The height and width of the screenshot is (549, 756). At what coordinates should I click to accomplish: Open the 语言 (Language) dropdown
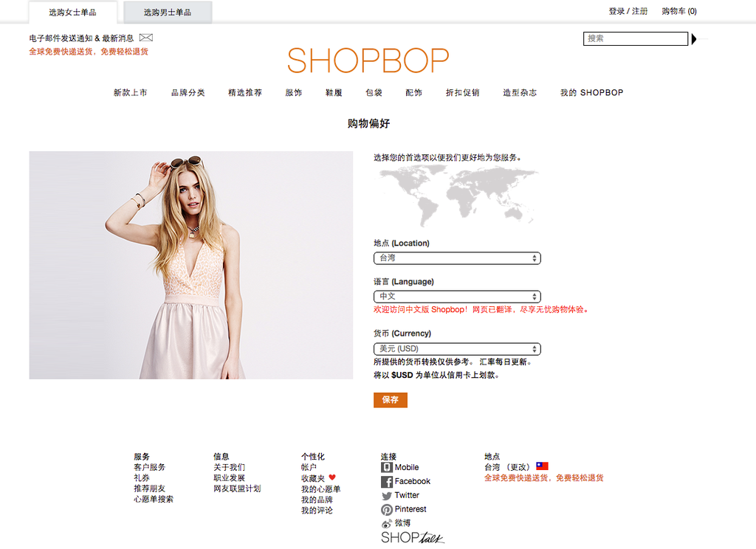(457, 297)
